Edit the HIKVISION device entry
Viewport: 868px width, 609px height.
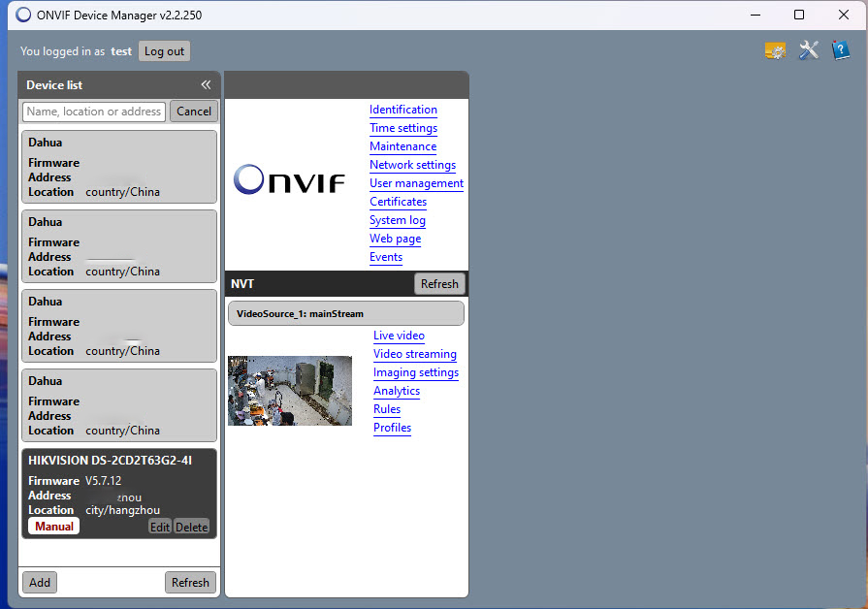tap(159, 527)
